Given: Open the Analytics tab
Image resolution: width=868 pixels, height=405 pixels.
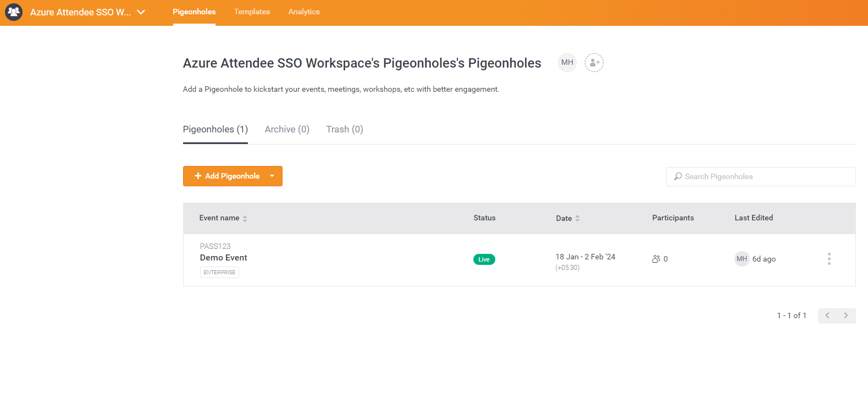Looking at the screenshot, I should click(x=304, y=12).
